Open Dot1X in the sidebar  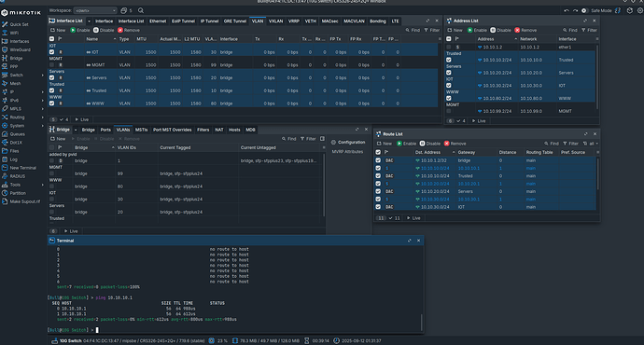tap(16, 143)
